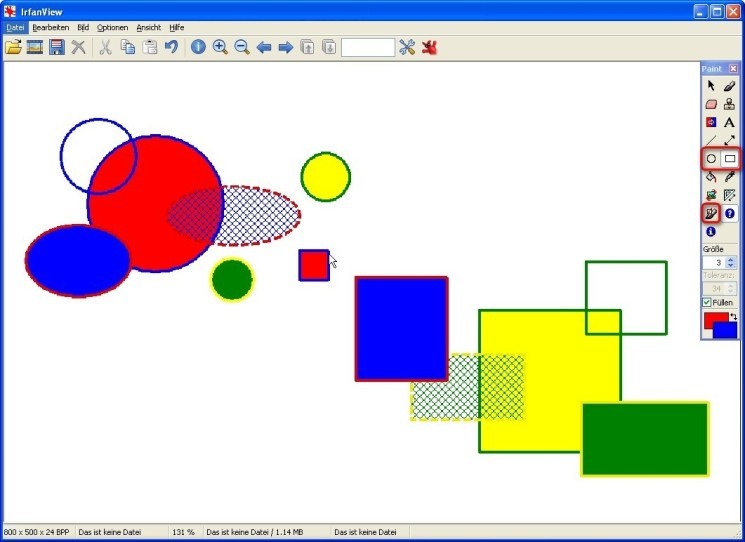Click the previous page toolbar icon

click(307, 47)
